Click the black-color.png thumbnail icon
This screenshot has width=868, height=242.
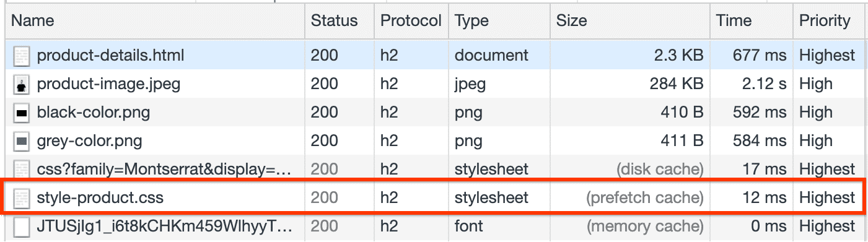[x=22, y=112]
